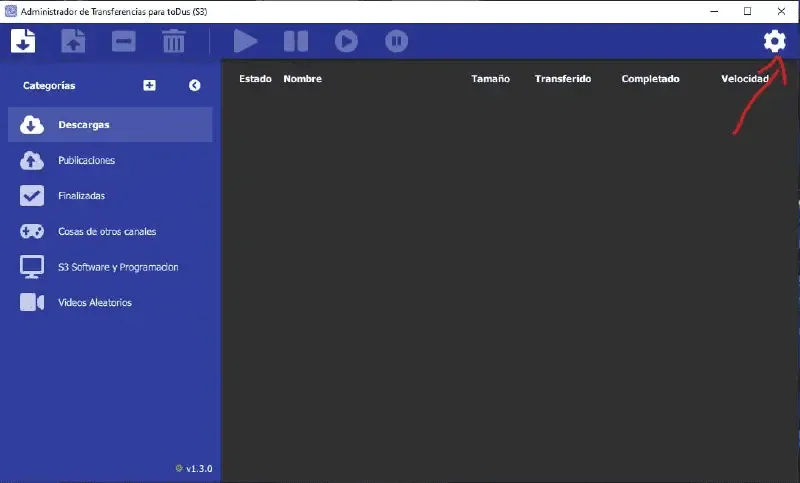
Task: Click the circled play start-all icon
Action: 346,41
